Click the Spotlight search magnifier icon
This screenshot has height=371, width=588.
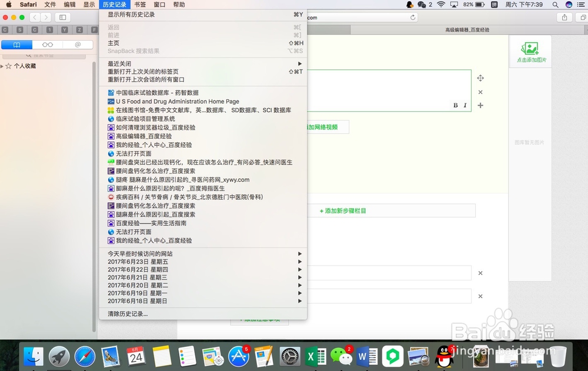pos(555,5)
